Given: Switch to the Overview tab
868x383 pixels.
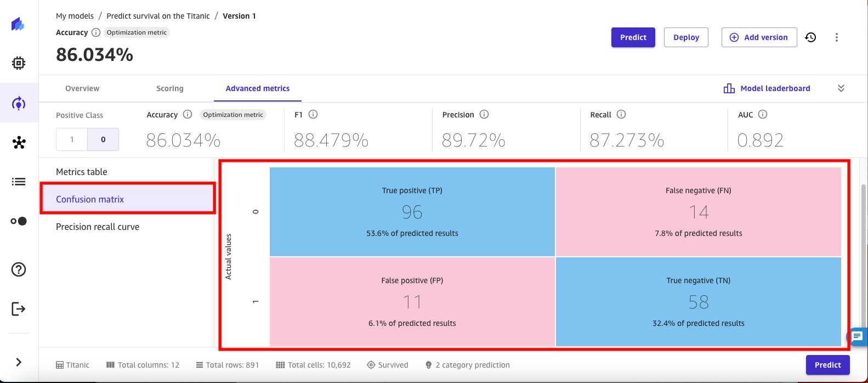Looking at the screenshot, I should click(82, 88).
